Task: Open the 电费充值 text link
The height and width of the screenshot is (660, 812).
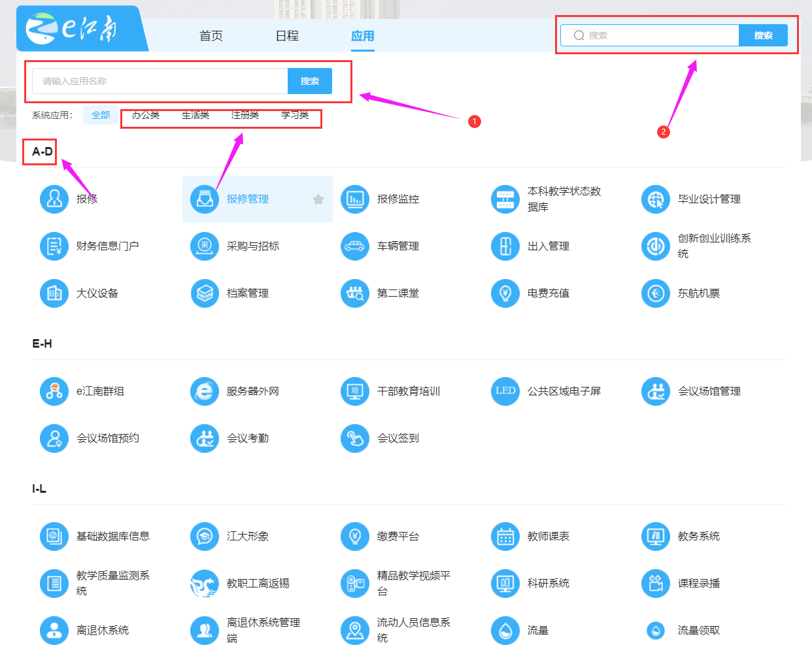Action: point(549,293)
